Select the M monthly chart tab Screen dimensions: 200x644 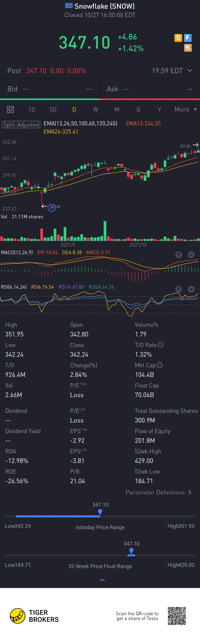click(x=117, y=109)
